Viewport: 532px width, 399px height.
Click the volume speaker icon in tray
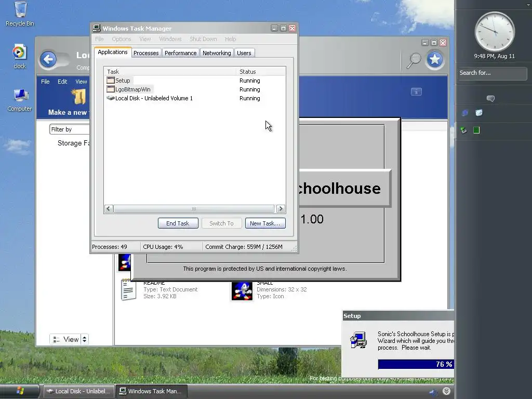pos(433,392)
